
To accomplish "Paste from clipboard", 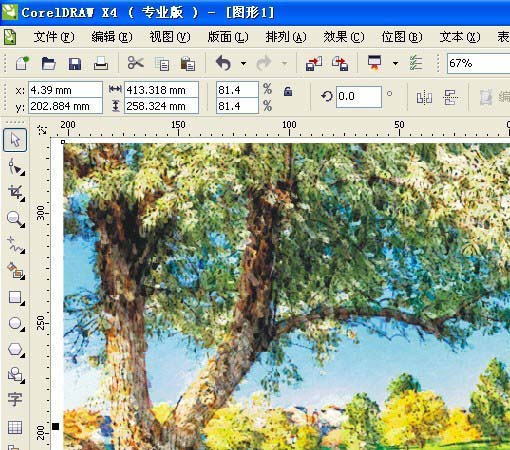I will point(188,63).
